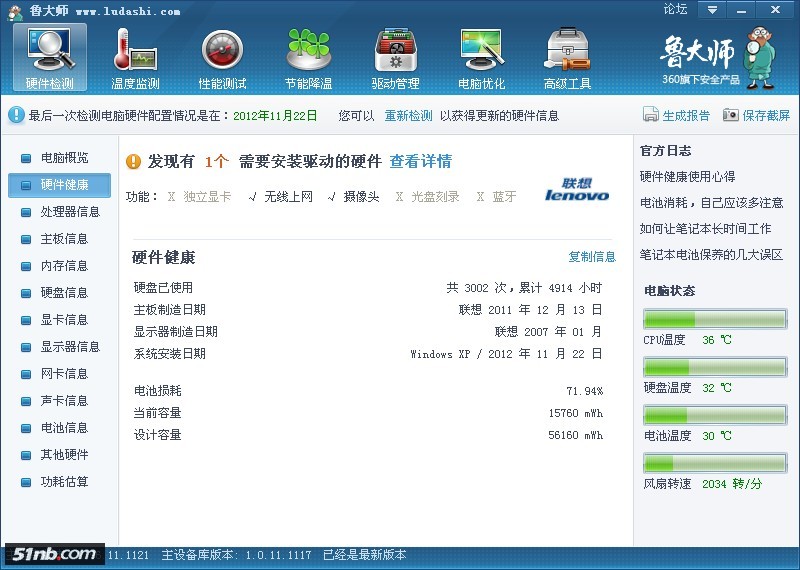This screenshot has width=800, height=570.
Task: Open the 性能测试 performance test section
Action: click(x=222, y=58)
